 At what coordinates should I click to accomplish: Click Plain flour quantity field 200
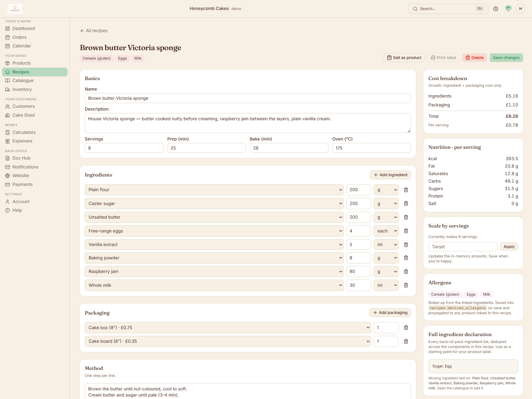(359, 190)
